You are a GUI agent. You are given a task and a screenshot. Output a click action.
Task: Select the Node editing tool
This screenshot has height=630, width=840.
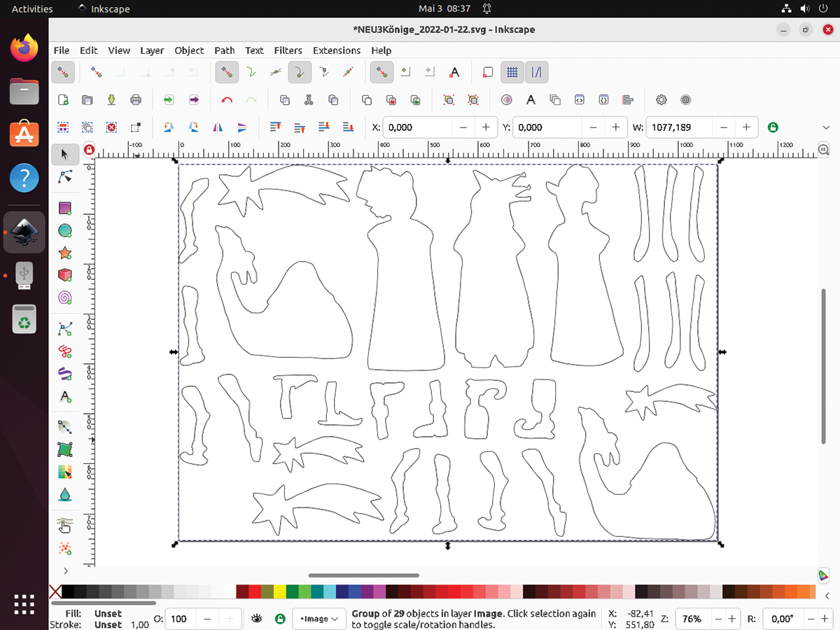pos(65,176)
